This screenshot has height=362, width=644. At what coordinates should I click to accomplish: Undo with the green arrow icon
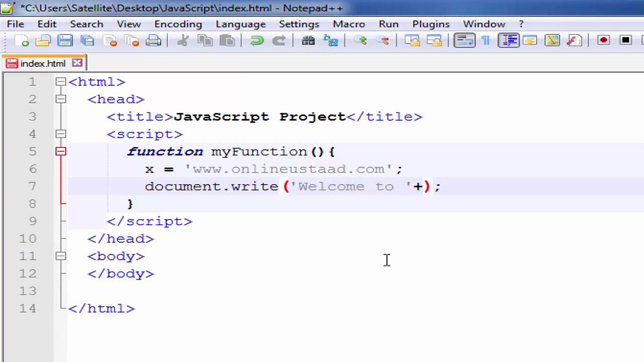click(257, 41)
